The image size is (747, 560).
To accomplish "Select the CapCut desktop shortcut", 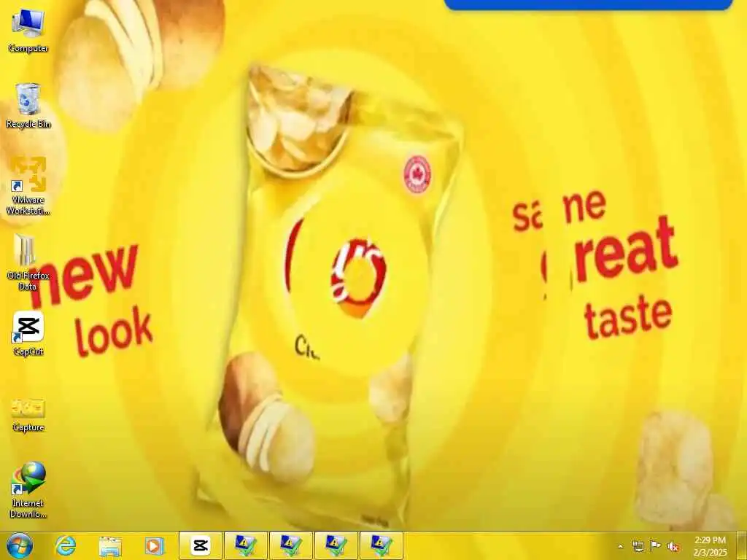I will point(28,333).
